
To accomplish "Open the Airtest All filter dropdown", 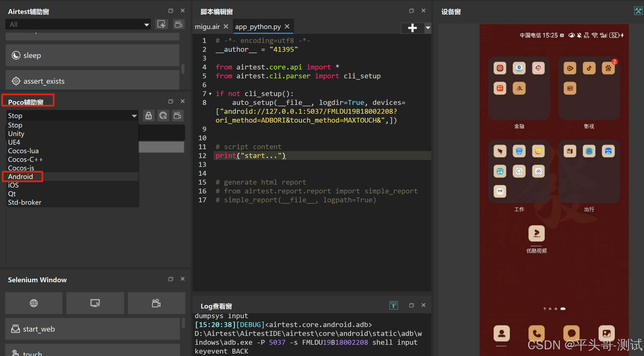I will (146, 25).
